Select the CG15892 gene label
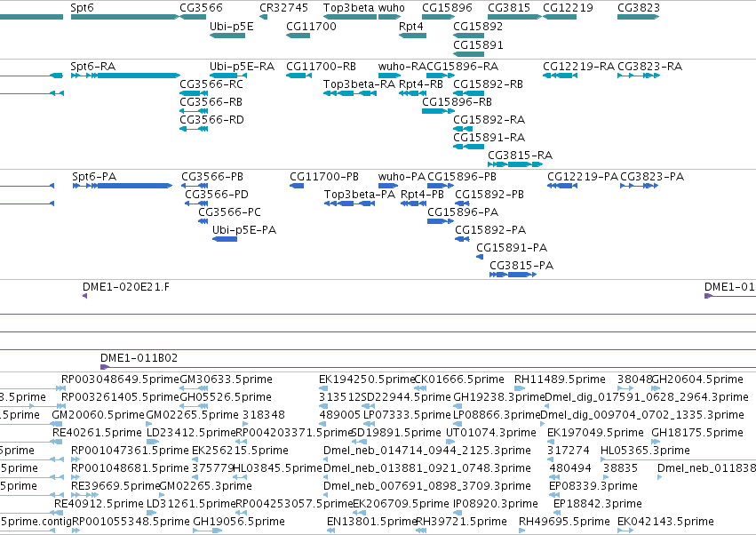Screen dimensions: 756x535 [x=478, y=26]
